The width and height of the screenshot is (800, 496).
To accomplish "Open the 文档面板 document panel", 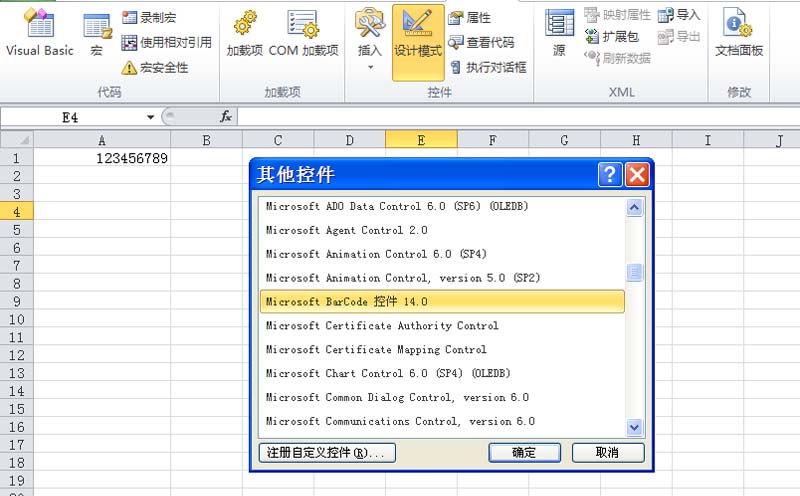I will pos(739,33).
